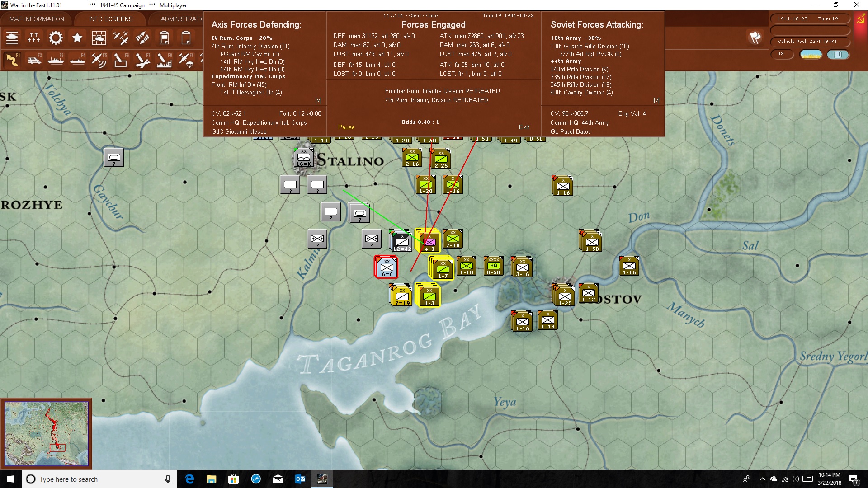Open Outlook from taskbar
The width and height of the screenshot is (868, 488).
click(x=300, y=479)
